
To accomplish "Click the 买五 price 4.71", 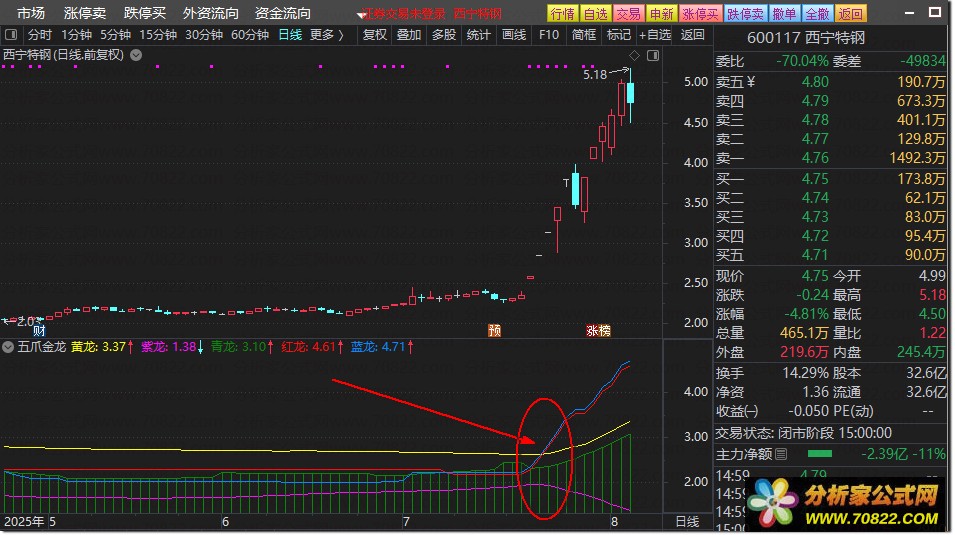I will (x=815, y=255).
